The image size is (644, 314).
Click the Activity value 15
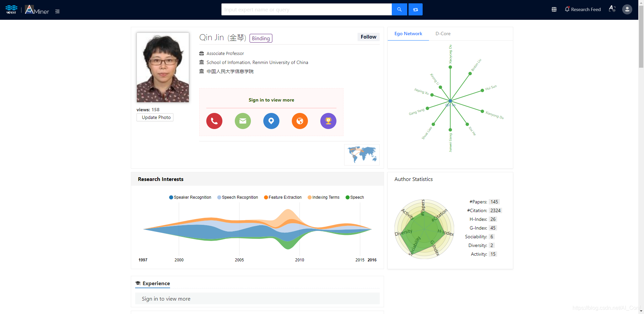493,254
